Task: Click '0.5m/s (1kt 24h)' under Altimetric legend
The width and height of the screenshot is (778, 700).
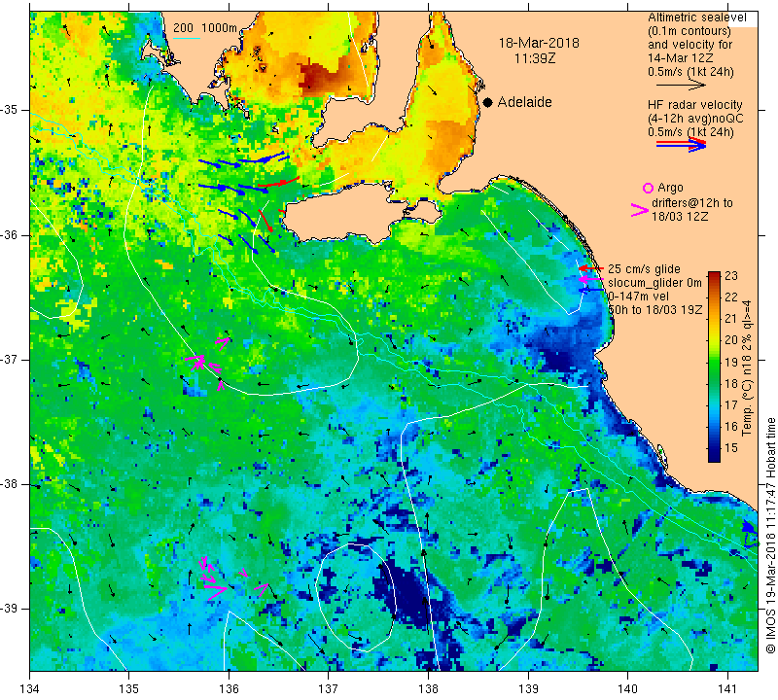Action: tap(690, 72)
